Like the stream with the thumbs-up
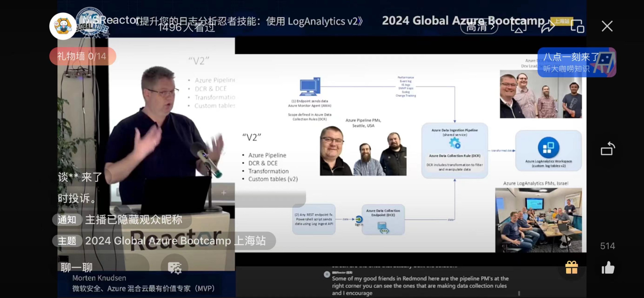Screen dimensions: 644x298 (608, 268)
